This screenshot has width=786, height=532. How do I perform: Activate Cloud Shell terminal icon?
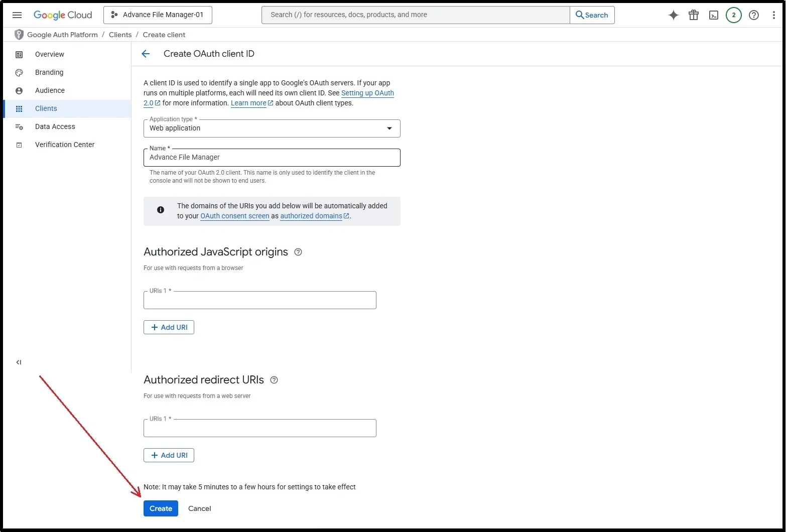[x=714, y=15]
